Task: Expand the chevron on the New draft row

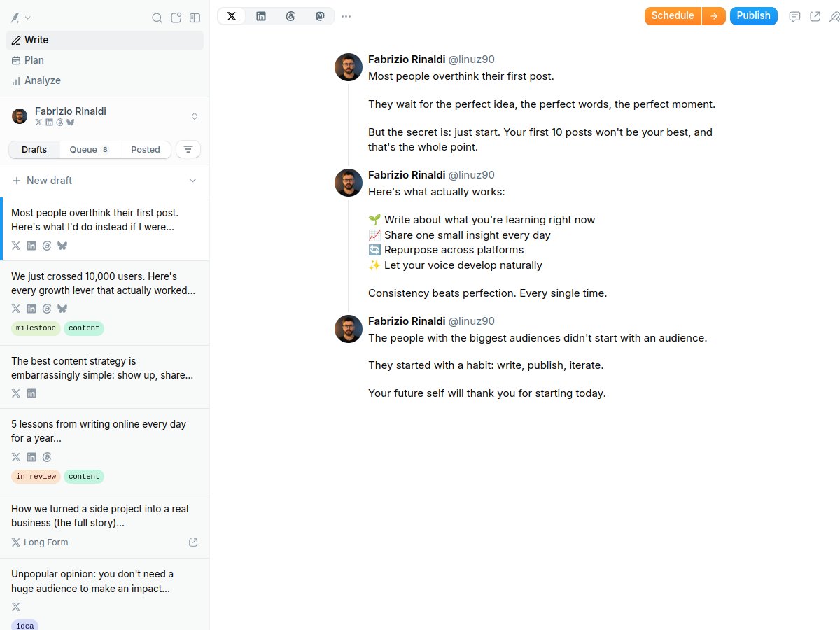Action: [193, 181]
